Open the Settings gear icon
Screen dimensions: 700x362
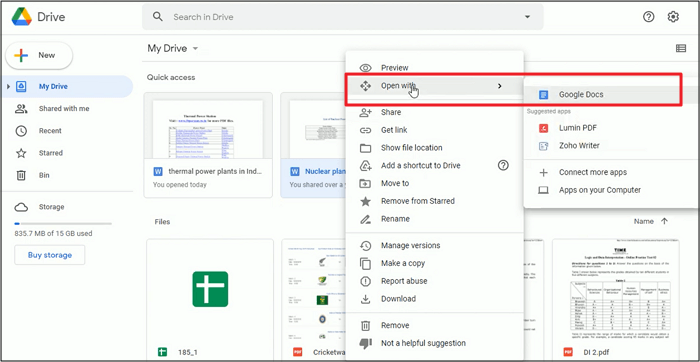click(673, 17)
